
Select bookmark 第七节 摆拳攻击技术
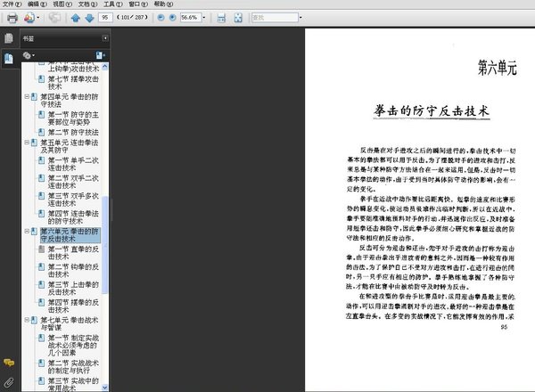pyautogui.click(x=73, y=83)
